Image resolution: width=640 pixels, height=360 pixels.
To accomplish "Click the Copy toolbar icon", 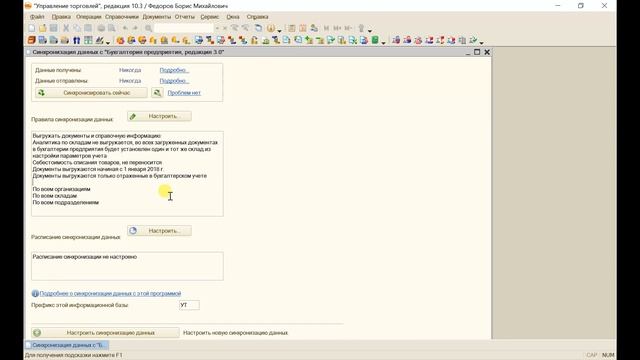I will pos(77,28).
